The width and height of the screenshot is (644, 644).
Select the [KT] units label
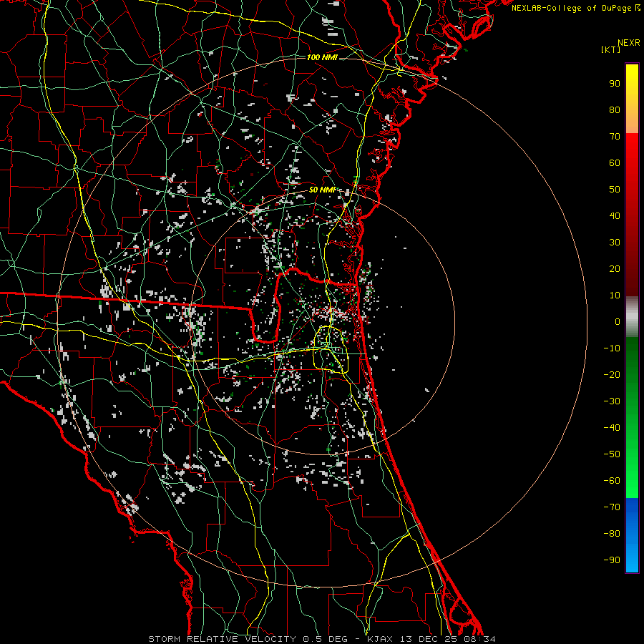tap(612, 50)
